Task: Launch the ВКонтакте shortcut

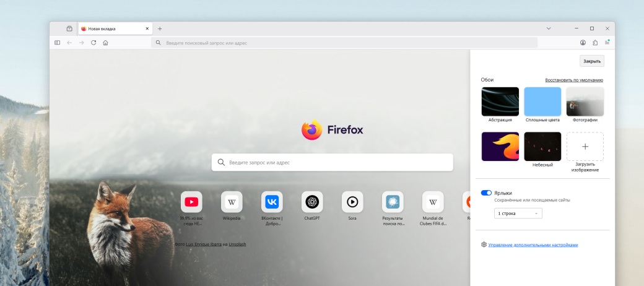Action: (x=272, y=202)
